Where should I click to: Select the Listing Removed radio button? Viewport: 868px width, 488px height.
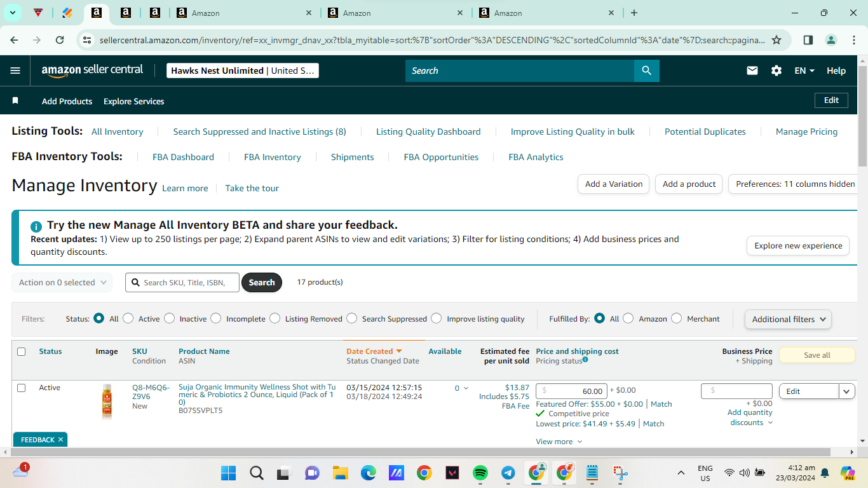[275, 318]
